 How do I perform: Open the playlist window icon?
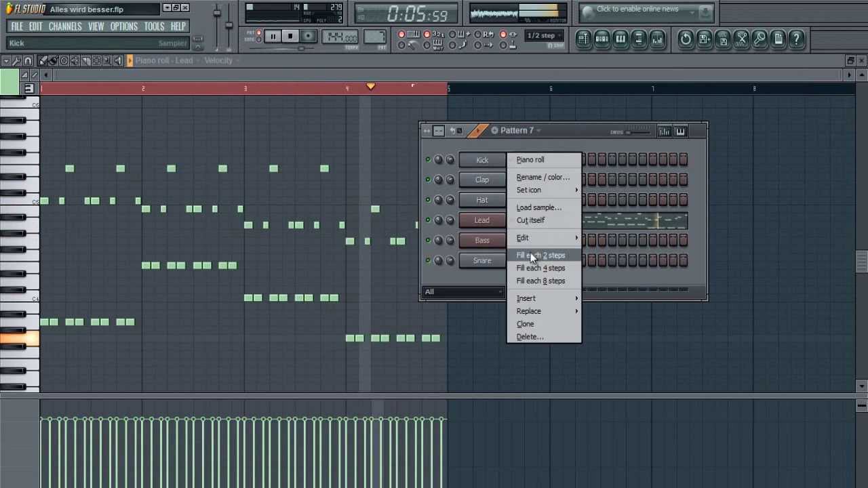tap(583, 39)
